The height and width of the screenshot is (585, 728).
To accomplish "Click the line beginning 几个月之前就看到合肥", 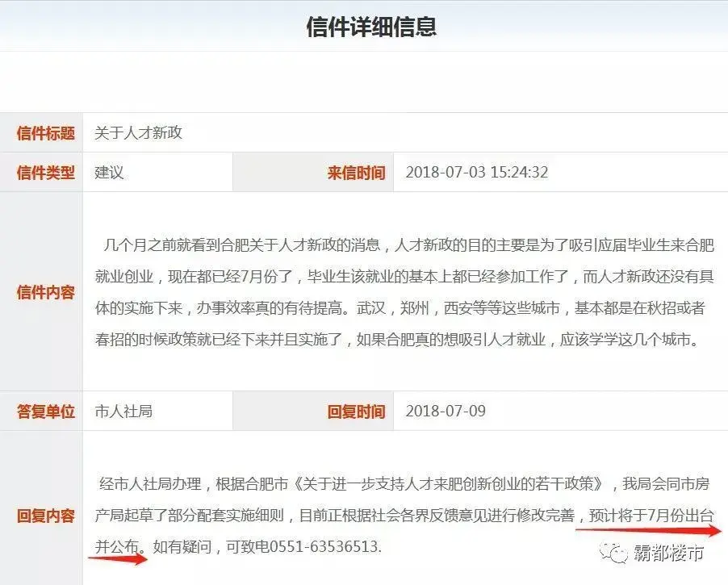I will (408, 244).
